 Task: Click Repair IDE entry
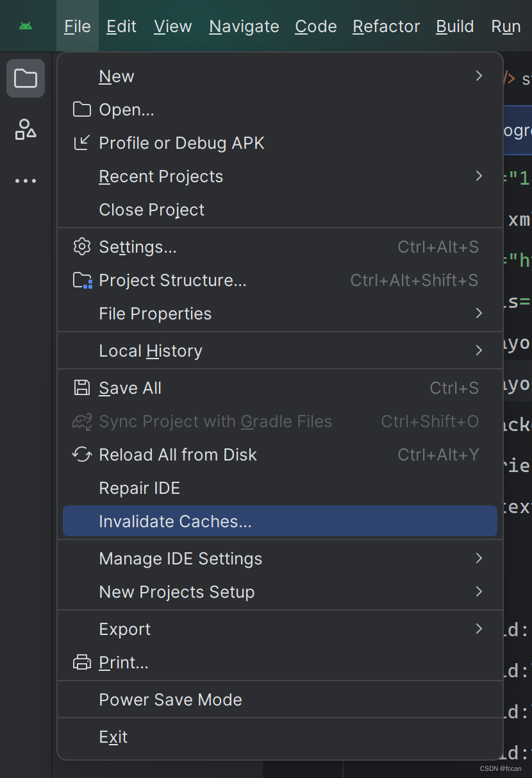pyautogui.click(x=140, y=488)
